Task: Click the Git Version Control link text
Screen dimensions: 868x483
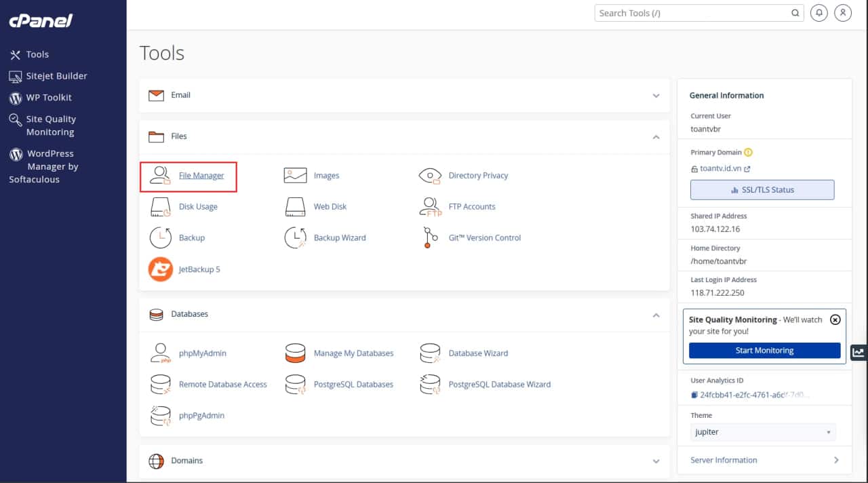Action: [485, 238]
